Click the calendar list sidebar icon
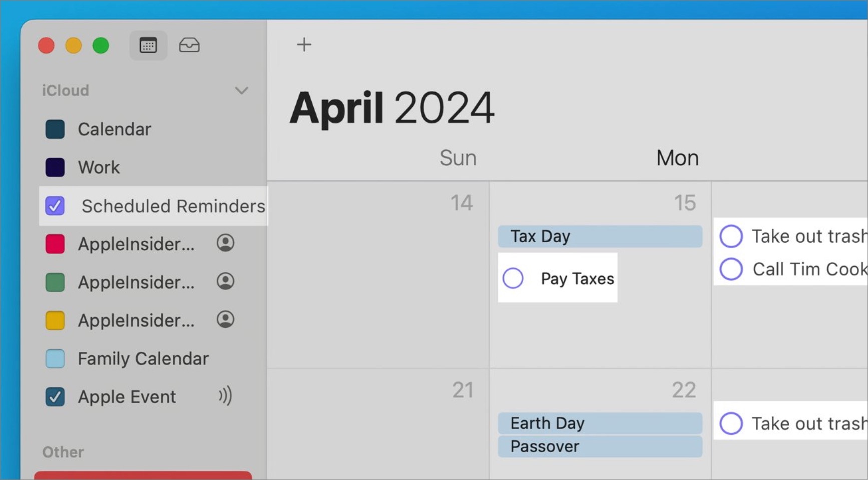The width and height of the screenshot is (868, 480). 148,45
